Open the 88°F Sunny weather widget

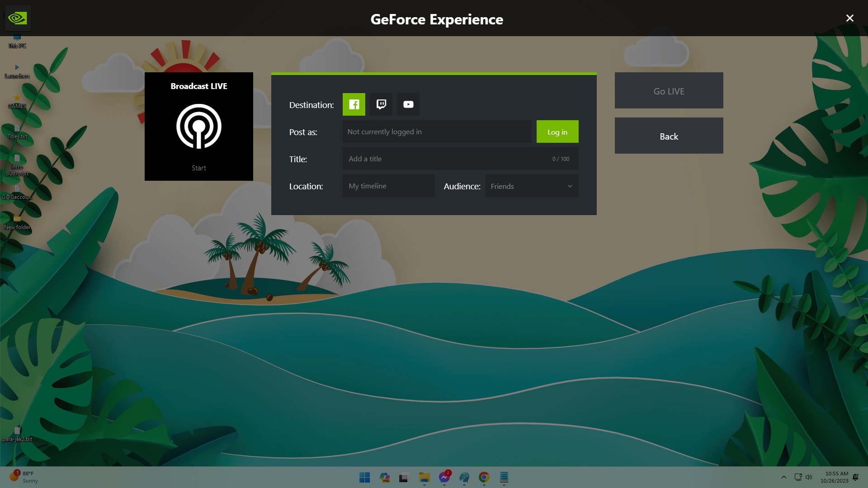(24, 477)
